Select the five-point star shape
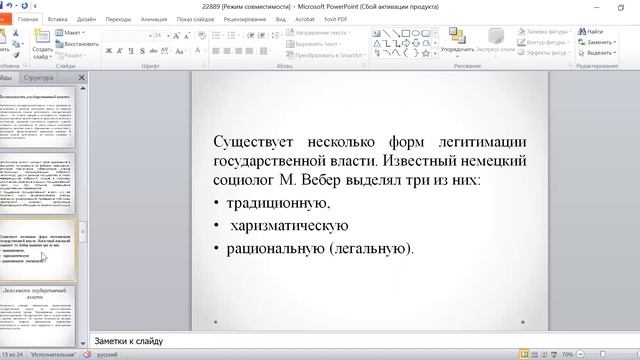Viewport: 640px width, 360px height. point(426,53)
